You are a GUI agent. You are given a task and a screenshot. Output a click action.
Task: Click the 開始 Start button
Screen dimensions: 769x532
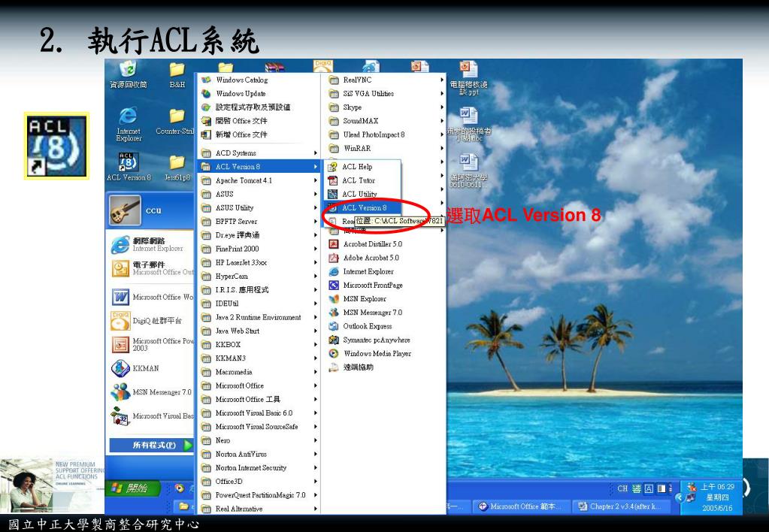point(132,488)
